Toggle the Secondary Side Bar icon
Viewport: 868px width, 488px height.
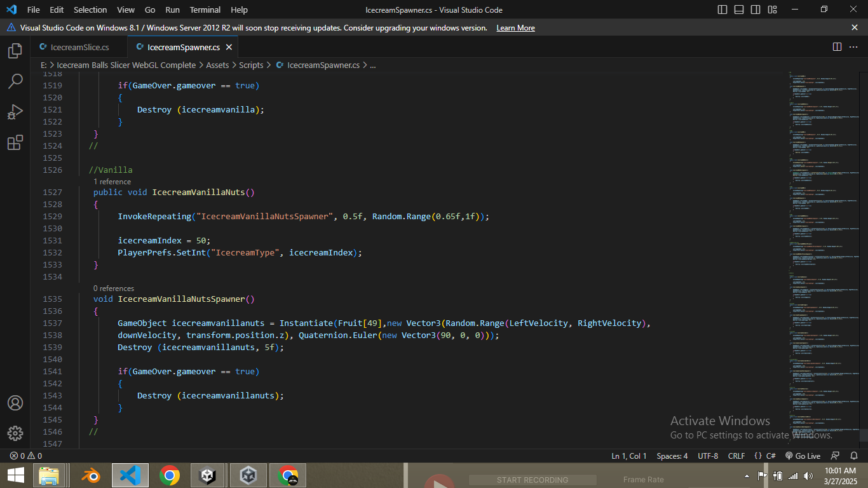click(755, 10)
